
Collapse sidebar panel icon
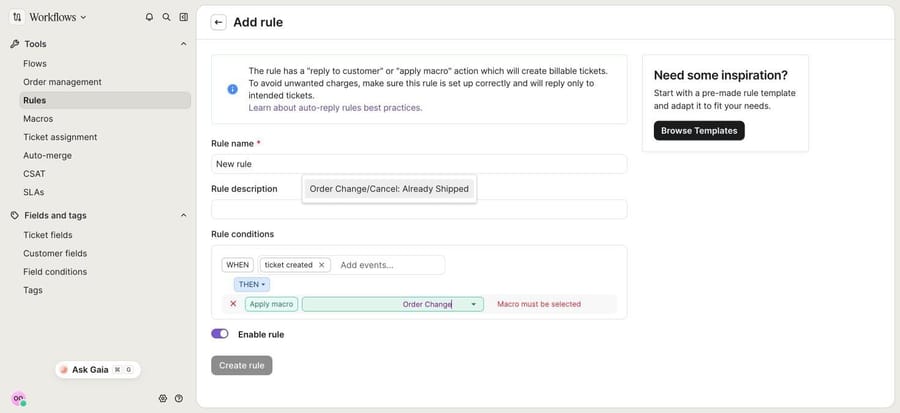(184, 17)
